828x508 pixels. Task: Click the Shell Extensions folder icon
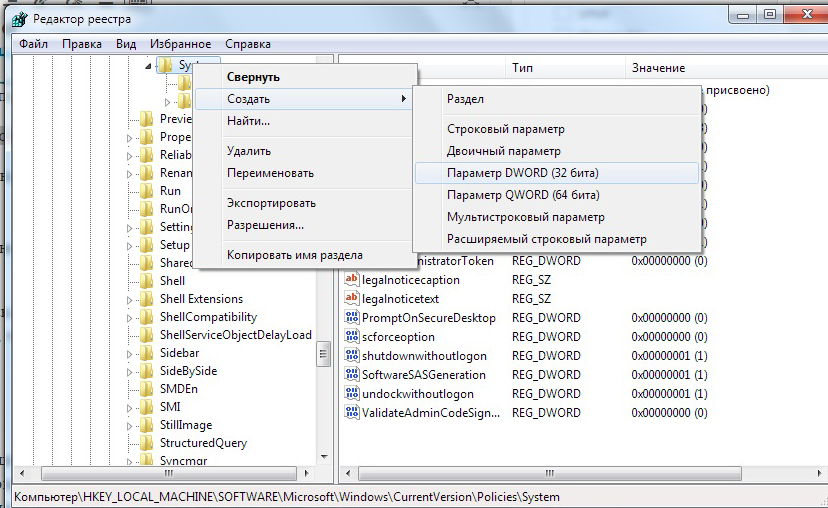point(147,298)
